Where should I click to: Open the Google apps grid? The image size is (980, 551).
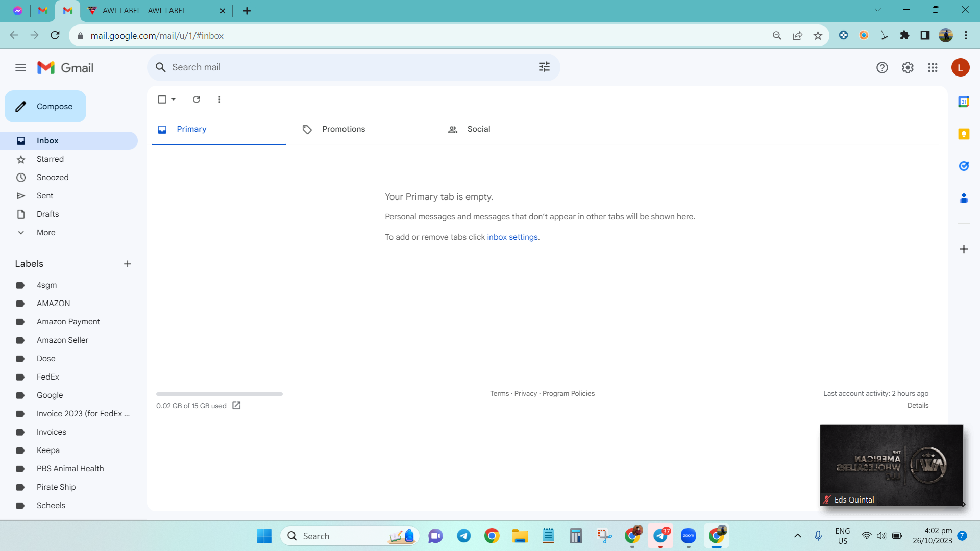933,68
